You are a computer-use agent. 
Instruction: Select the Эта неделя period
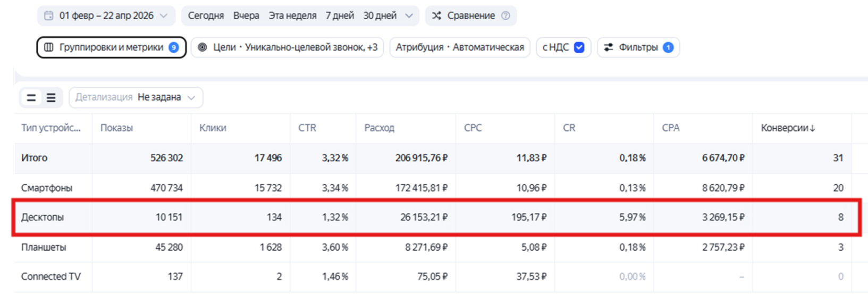pyautogui.click(x=292, y=16)
